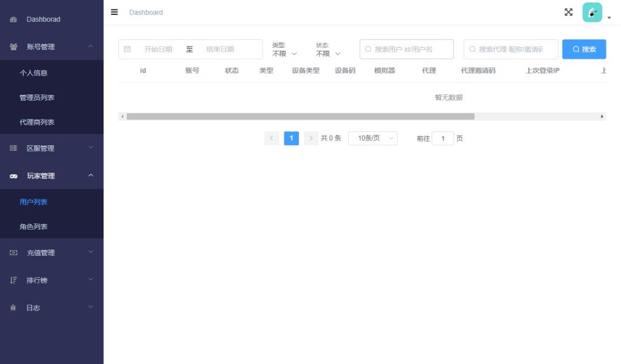Open 角色列表 in the sidebar
The image size is (621, 364).
pos(33,227)
